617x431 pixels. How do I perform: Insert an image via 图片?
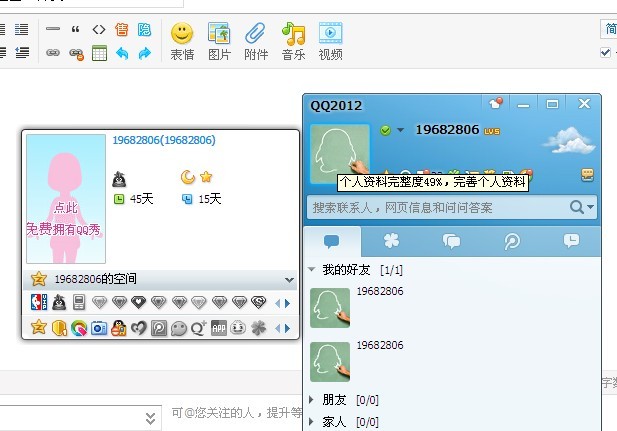click(219, 42)
